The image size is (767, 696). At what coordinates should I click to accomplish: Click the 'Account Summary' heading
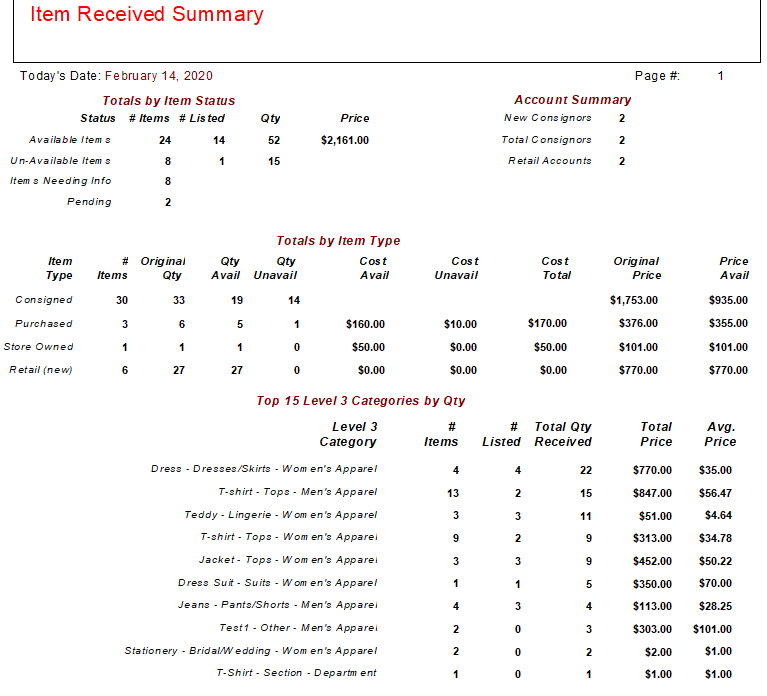(572, 100)
